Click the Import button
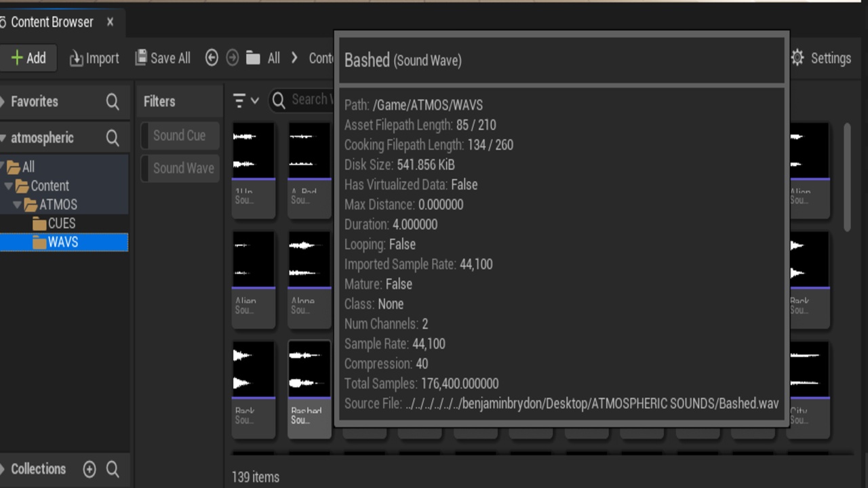This screenshot has width=868, height=488. 94,58
